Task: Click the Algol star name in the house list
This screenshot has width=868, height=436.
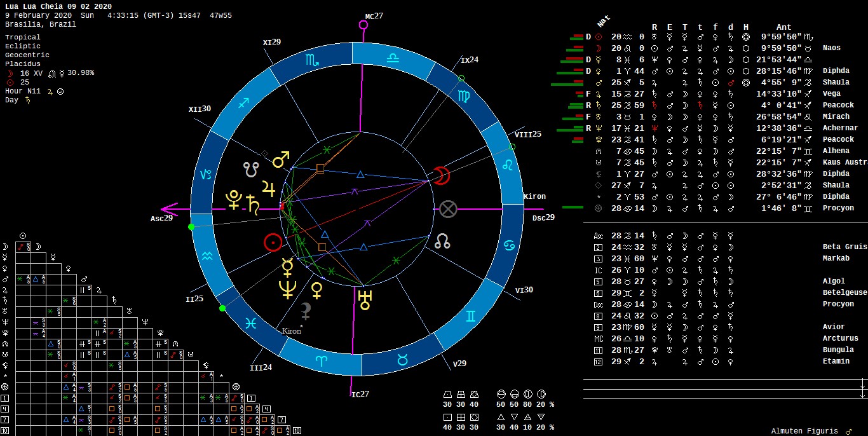Action: (834, 281)
